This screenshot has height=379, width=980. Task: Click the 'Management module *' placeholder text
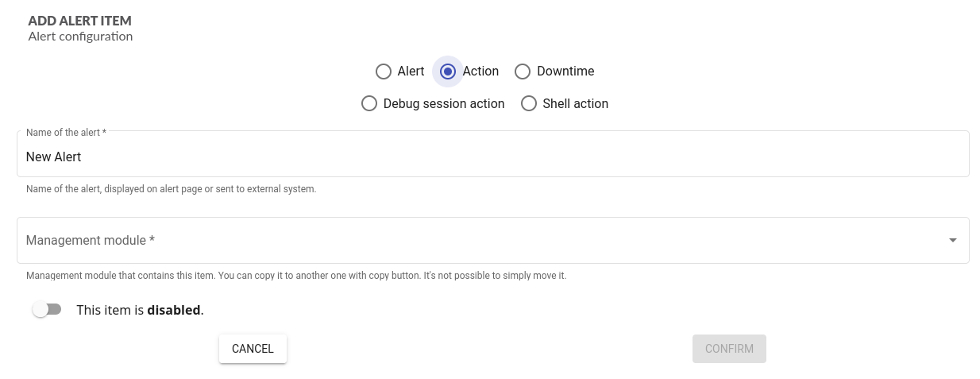(90, 241)
